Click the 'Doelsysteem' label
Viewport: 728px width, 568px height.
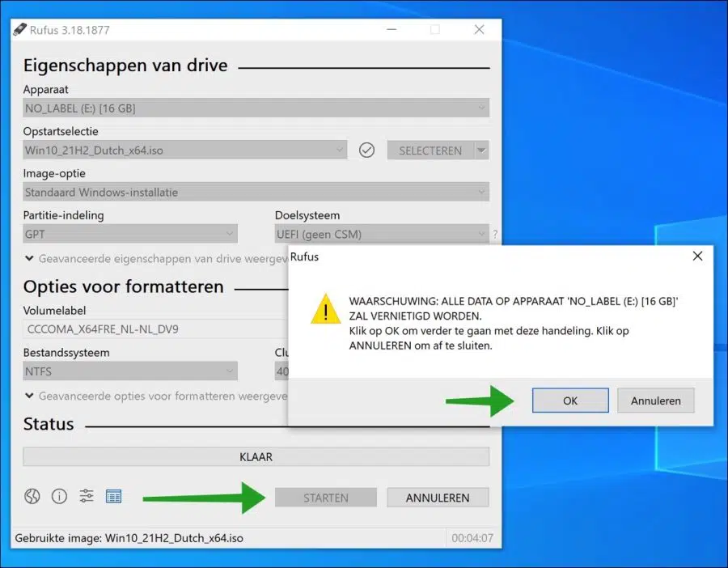coord(307,215)
